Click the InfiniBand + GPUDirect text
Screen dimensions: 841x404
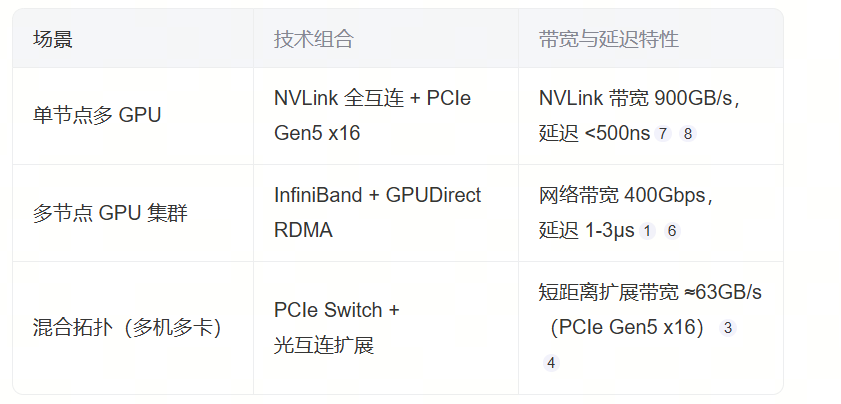378,195
